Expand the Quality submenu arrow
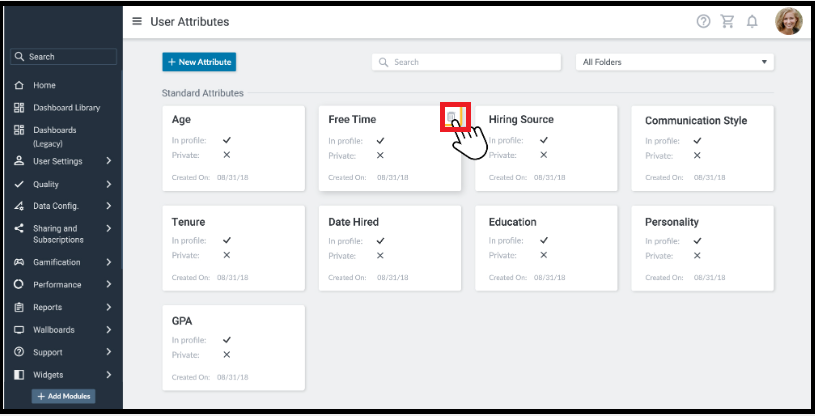815x416 pixels. click(109, 184)
